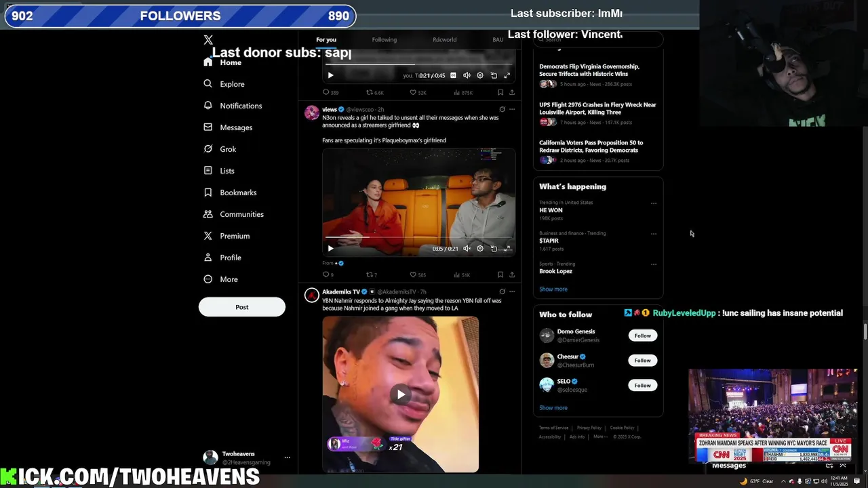Open options for HE WON trend

click(x=654, y=203)
